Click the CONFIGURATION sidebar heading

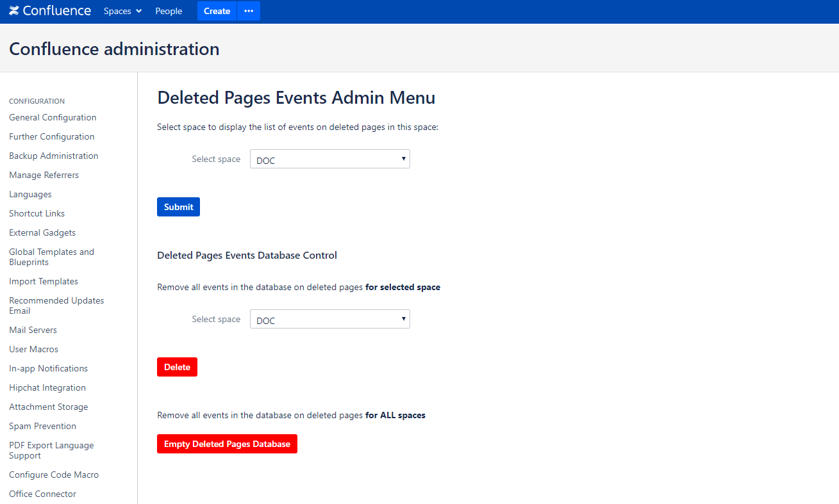[37, 101]
